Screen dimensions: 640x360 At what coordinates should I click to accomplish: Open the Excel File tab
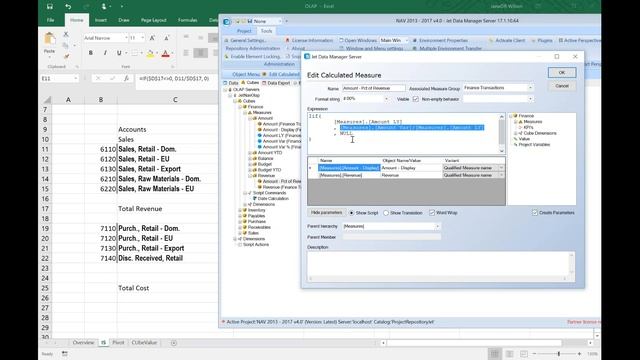(x=51, y=20)
